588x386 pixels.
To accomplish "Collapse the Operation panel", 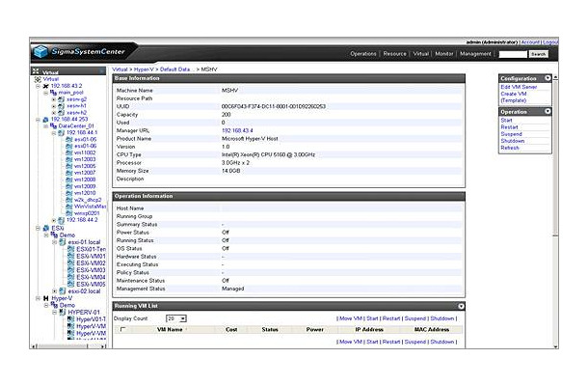I will (548, 112).
